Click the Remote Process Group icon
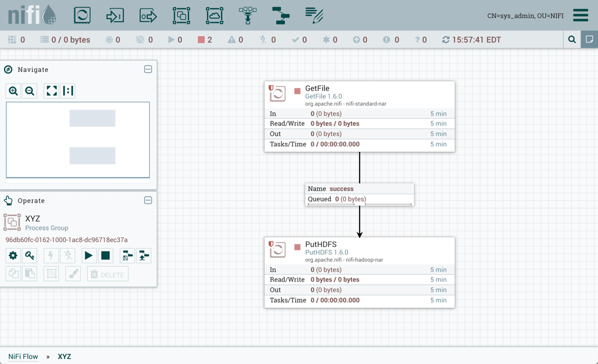Image resolution: width=598 pixels, height=364 pixels. tap(214, 15)
